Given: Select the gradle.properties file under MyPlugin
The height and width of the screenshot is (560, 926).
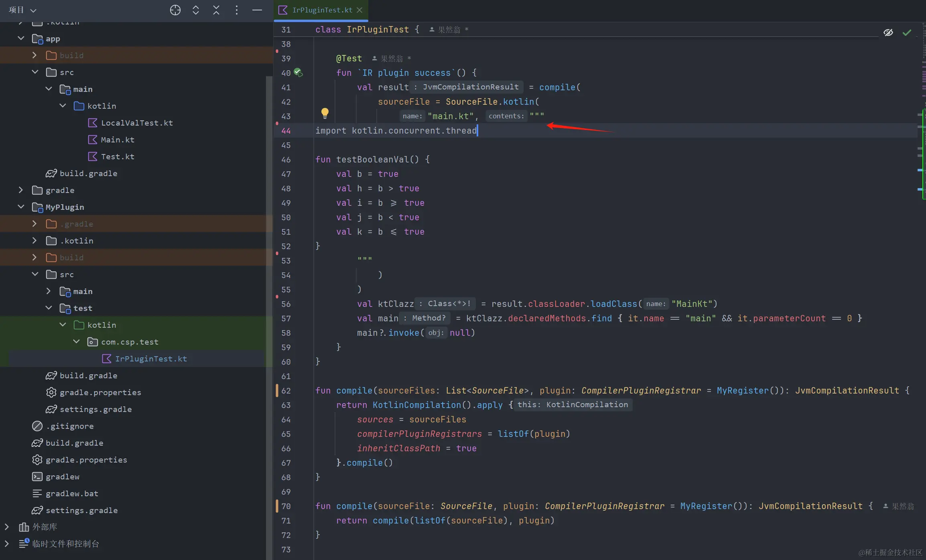Looking at the screenshot, I should (100, 392).
